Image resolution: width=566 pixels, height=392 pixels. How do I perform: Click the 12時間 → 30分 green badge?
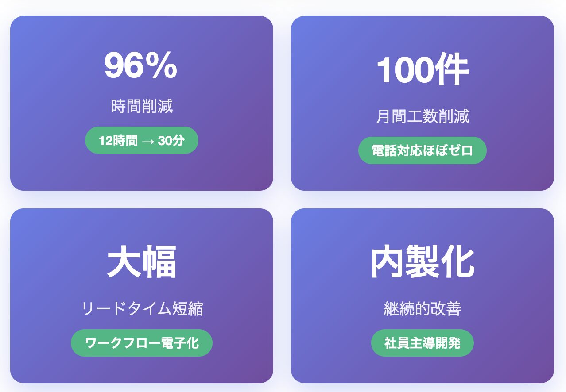pos(142,140)
